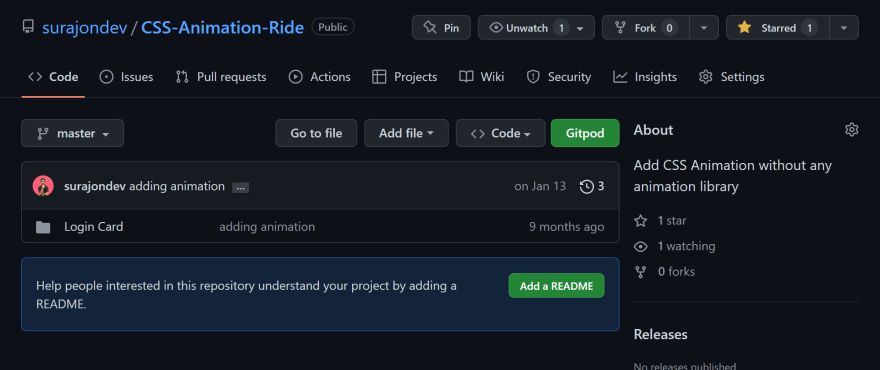Click the Pull requests branch icon
Image resolution: width=880 pixels, height=370 pixels.
pyautogui.click(x=182, y=77)
